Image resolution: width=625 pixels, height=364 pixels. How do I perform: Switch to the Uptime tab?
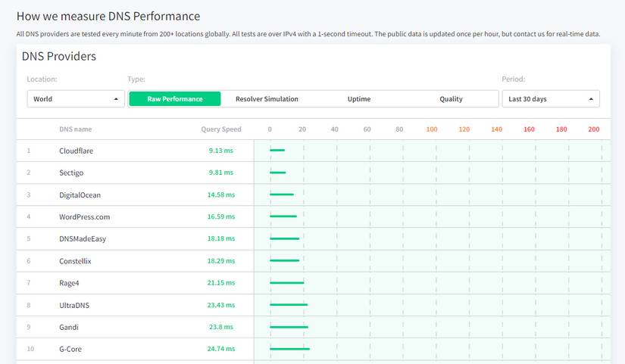pyautogui.click(x=359, y=99)
